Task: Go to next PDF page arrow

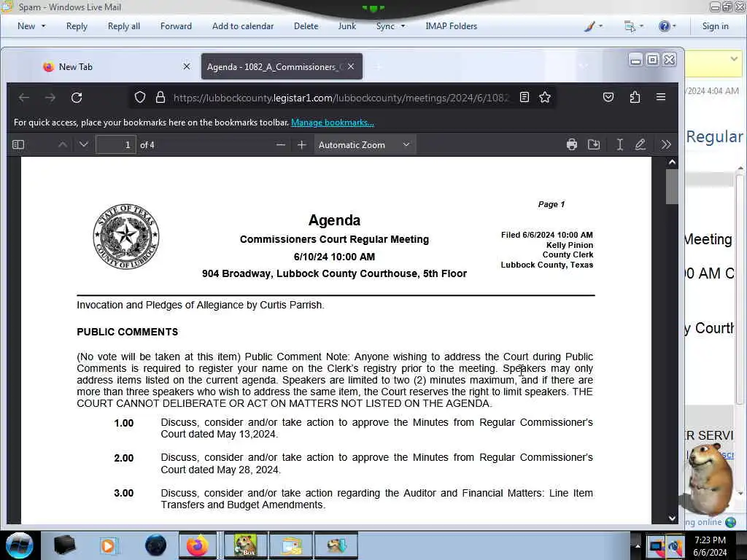Action: pos(84,144)
